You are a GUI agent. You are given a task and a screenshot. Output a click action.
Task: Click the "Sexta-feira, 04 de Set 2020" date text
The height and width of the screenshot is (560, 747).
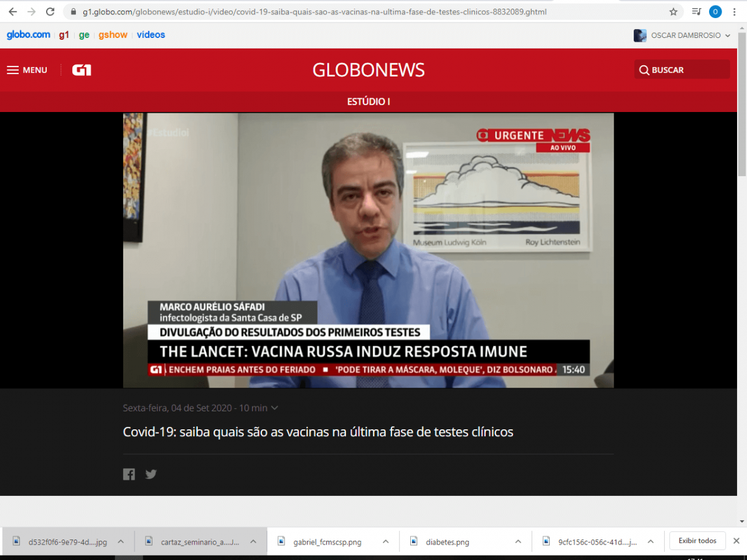pyautogui.click(x=176, y=408)
